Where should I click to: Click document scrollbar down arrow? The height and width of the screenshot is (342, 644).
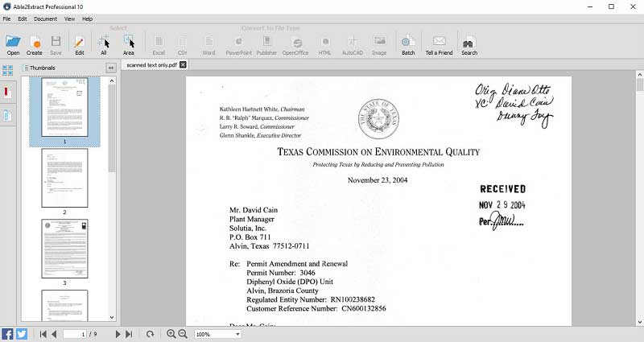coord(639,323)
